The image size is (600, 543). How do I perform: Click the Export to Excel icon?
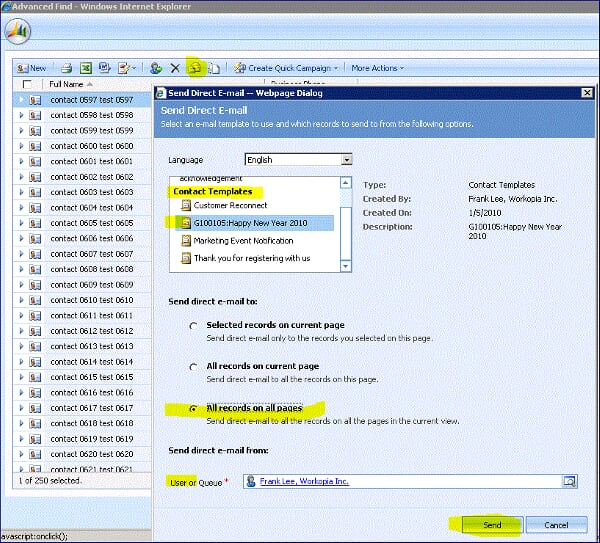(x=86, y=68)
